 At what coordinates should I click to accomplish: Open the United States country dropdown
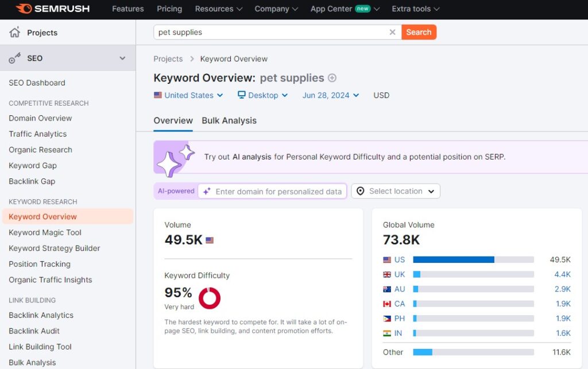pos(188,95)
